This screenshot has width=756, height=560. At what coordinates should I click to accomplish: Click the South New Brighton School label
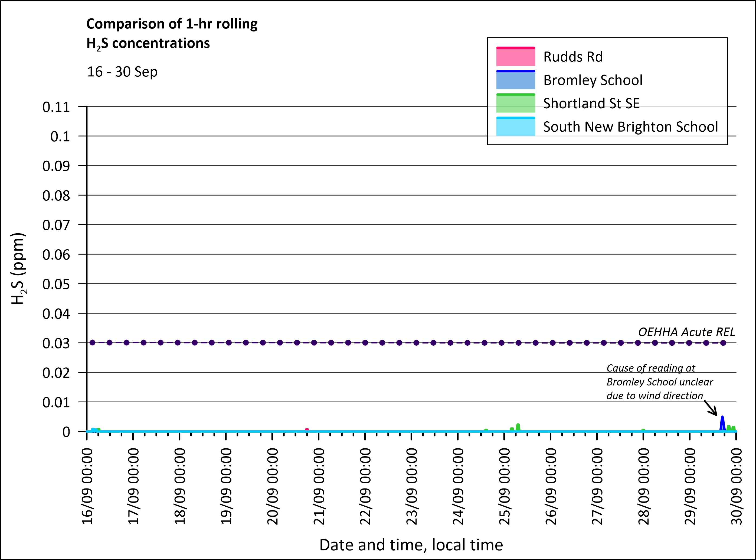[630, 127]
